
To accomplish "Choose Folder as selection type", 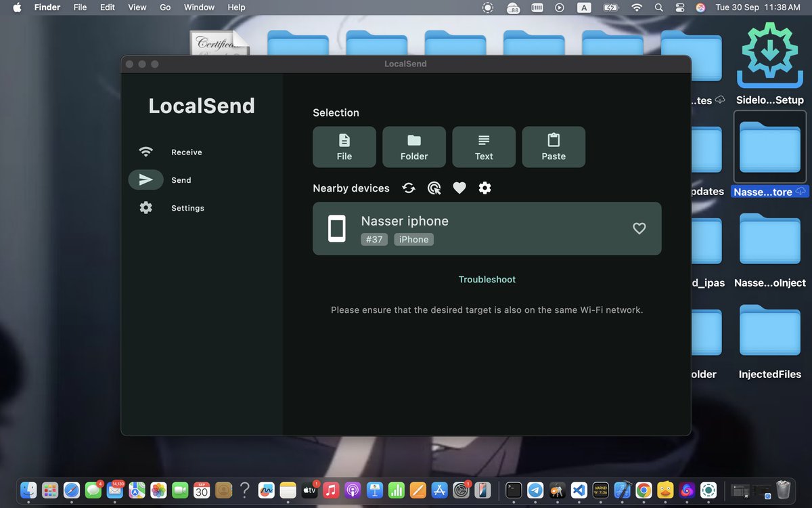I will click(x=414, y=147).
